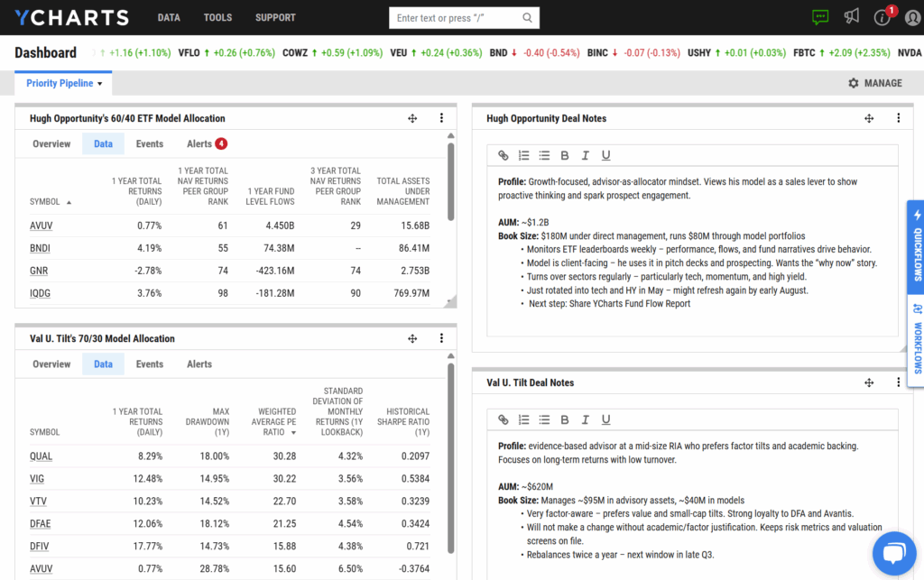Viewport: 924px width, 580px height.
Task: Toggle italic in Hugh Opportunity Deal Notes
Action: [585, 155]
